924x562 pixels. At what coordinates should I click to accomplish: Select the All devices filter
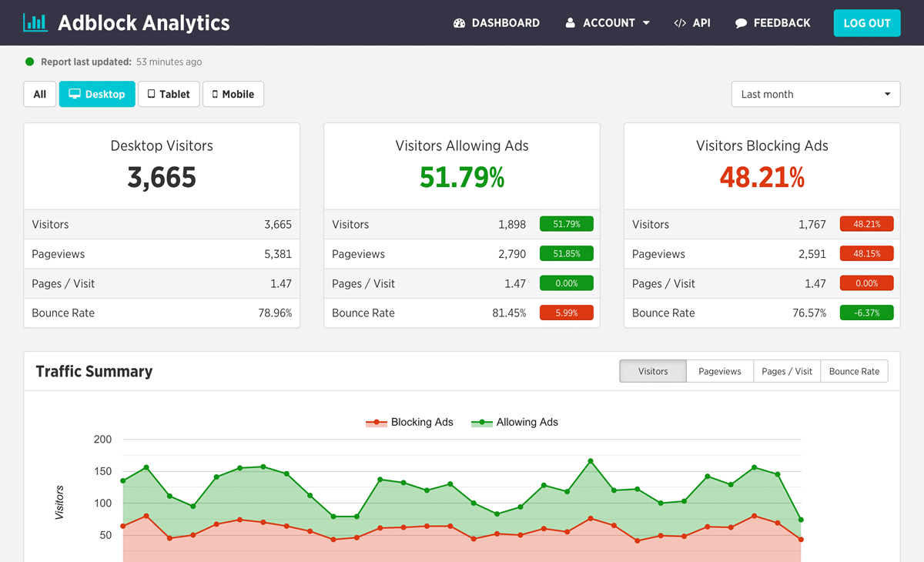(40, 94)
